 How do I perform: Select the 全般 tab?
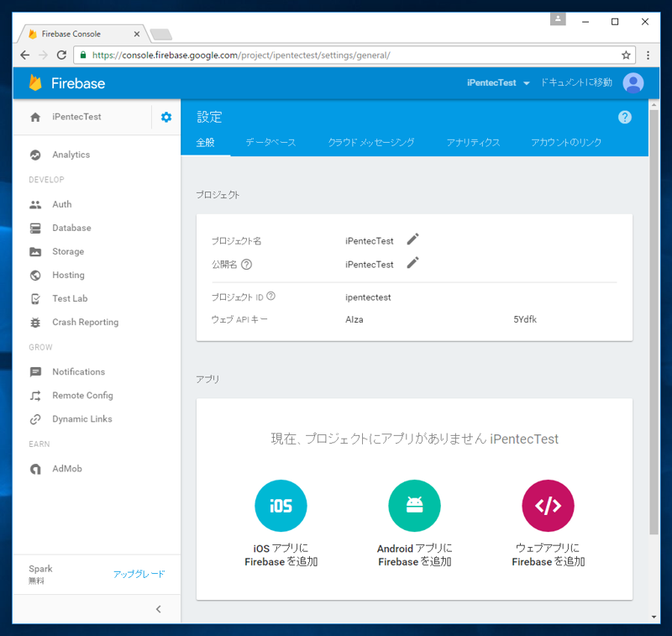pyautogui.click(x=205, y=142)
